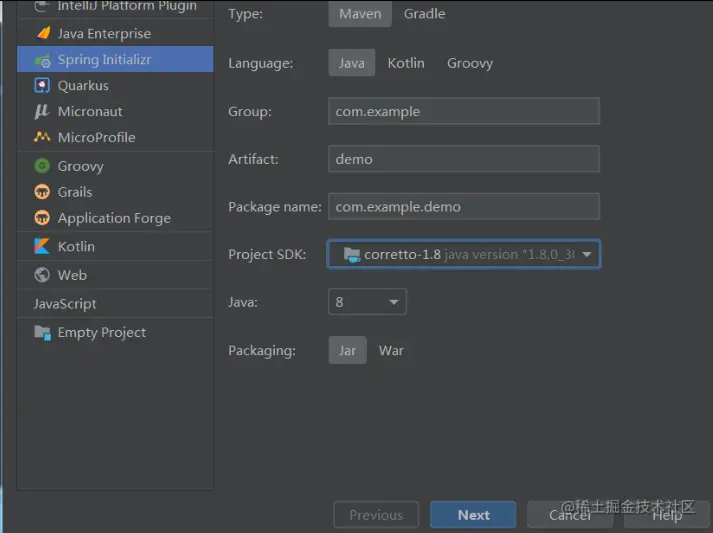Click the Micronaut mu icon

point(41,111)
